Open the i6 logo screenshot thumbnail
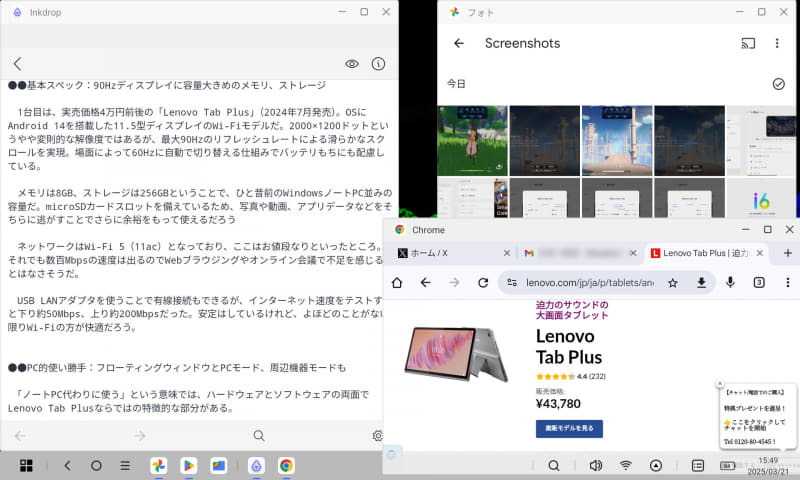 tap(761, 198)
